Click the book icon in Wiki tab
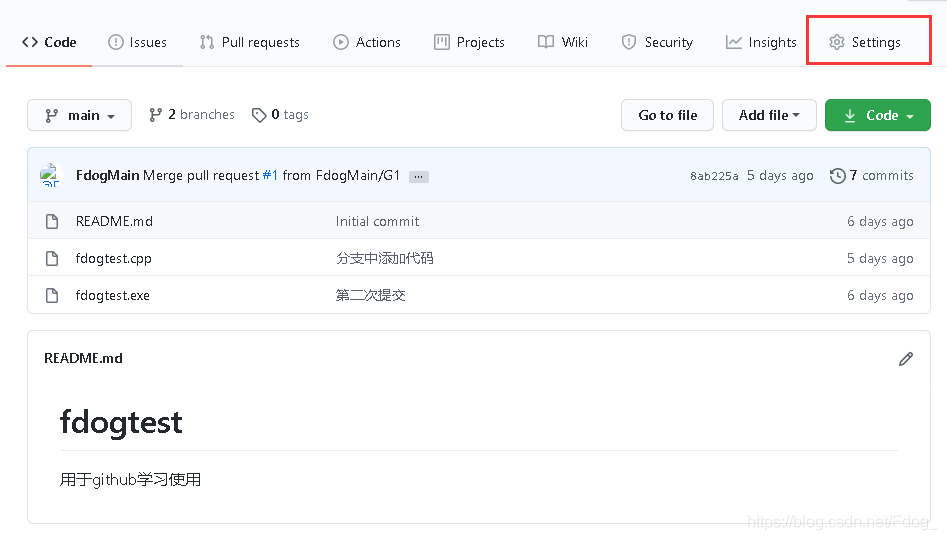Viewport: 947px width, 540px height. (546, 42)
